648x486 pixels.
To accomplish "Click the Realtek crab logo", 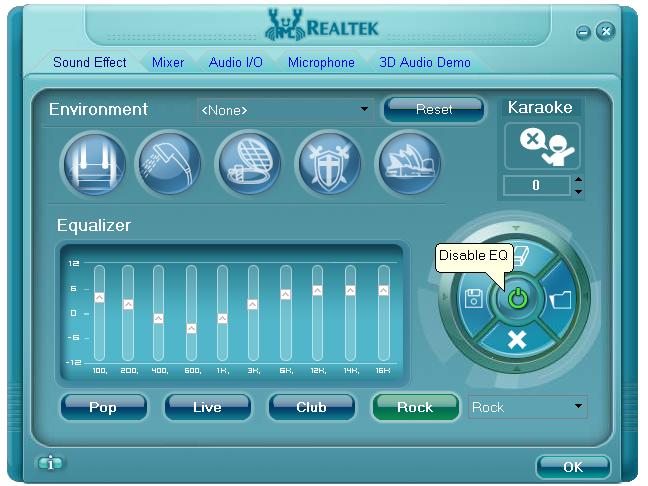I will [285, 26].
